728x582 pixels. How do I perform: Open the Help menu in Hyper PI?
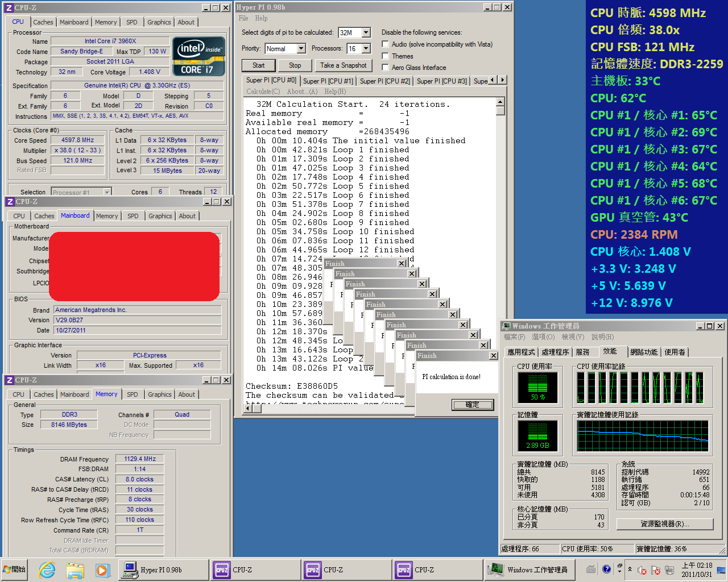tap(261, 18)
